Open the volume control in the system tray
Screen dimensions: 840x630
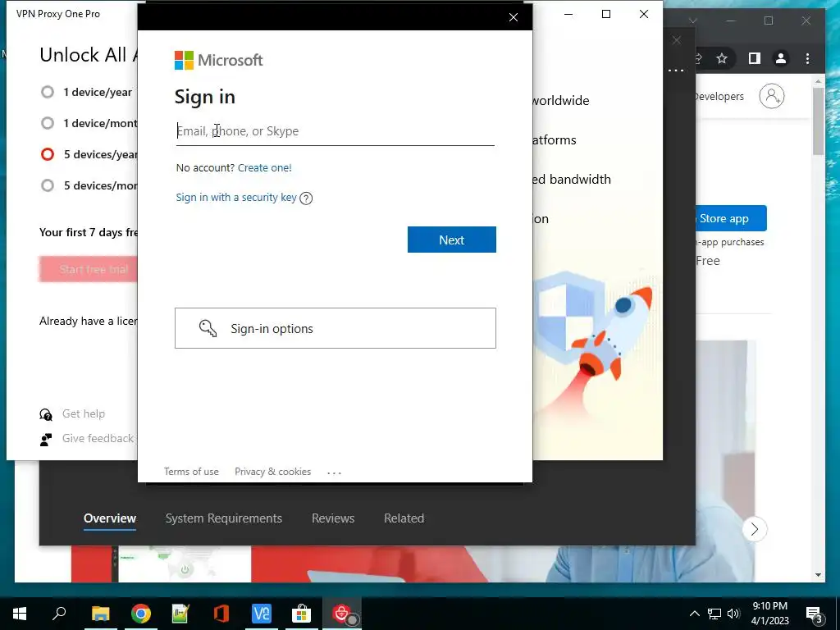click(x=733, y=614)
